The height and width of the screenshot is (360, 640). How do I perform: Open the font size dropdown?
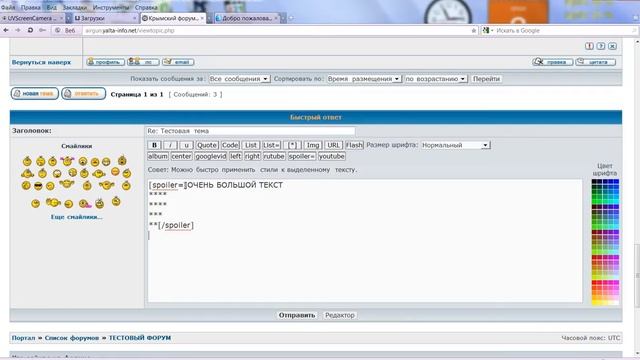(x=455, y=145)
